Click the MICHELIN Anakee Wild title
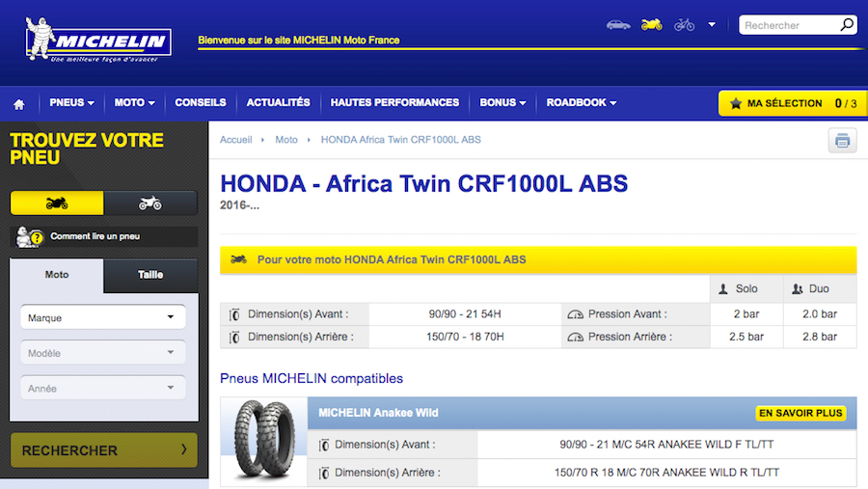Viewport: 868px width, 489px height. point(378,413)
